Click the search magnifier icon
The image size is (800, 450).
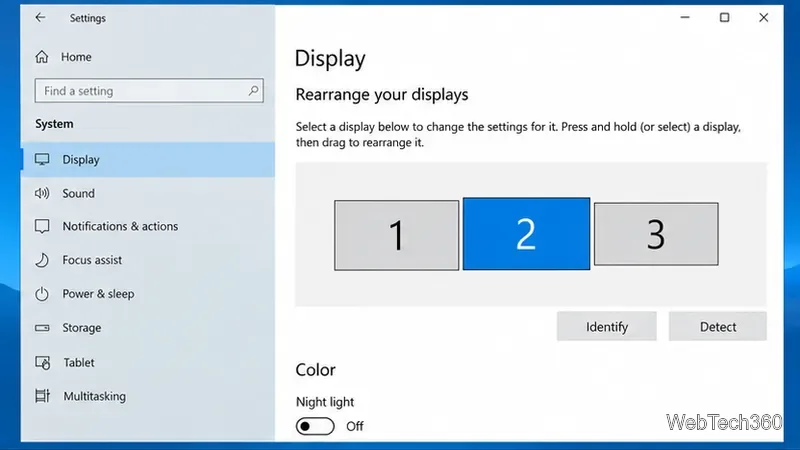253,91
